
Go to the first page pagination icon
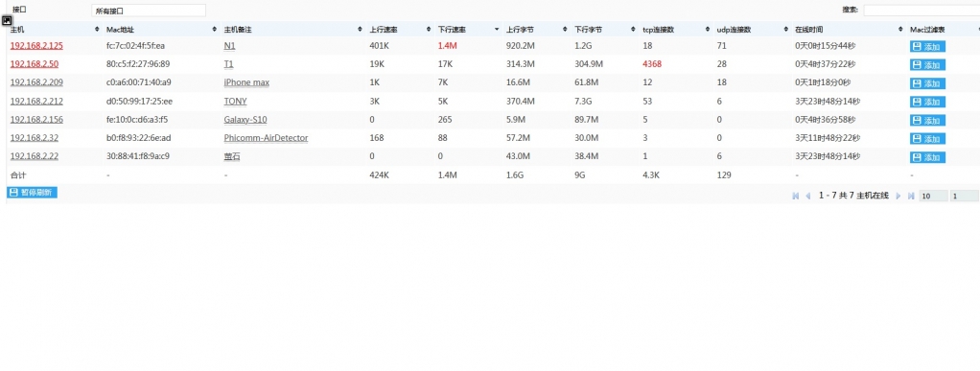tap(796, 197)
